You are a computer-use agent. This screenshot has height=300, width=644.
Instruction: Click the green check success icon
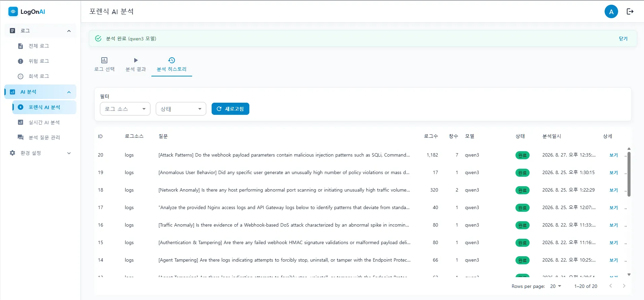click(x=98, y=38)
